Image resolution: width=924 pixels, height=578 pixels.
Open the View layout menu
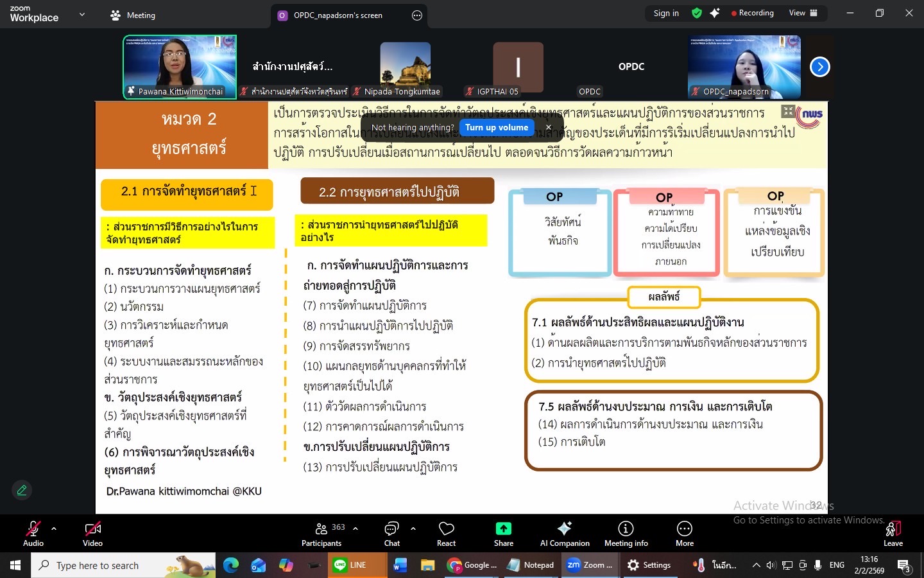coord(803,13)
